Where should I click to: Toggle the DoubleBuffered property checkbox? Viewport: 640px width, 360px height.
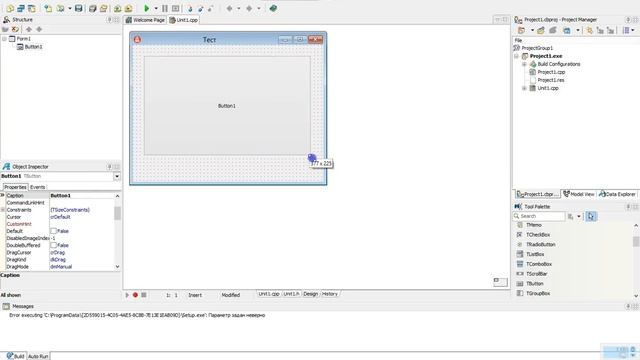click(x=53, y=245)
